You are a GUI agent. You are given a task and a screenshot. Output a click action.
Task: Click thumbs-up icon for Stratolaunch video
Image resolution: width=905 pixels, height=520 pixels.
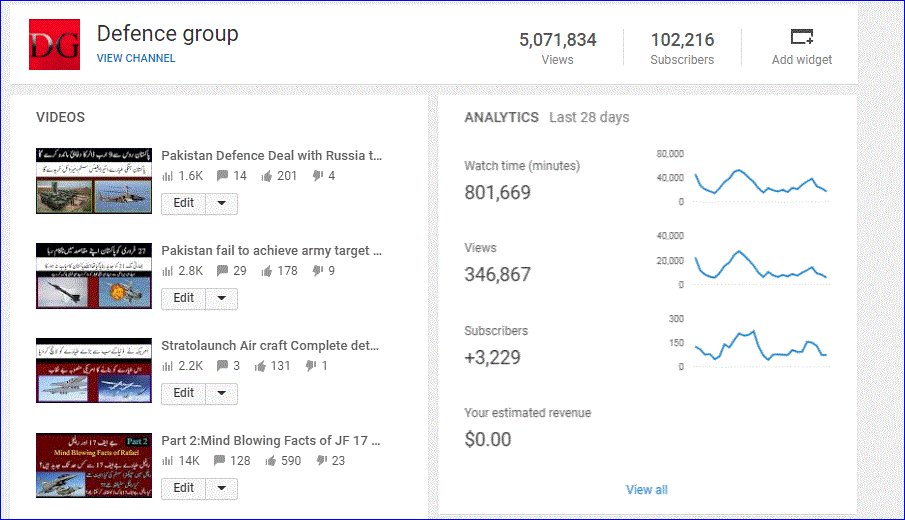[260, 366]
